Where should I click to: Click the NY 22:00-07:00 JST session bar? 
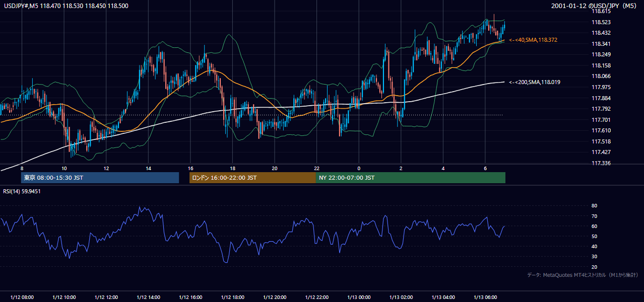pos(411,178)
